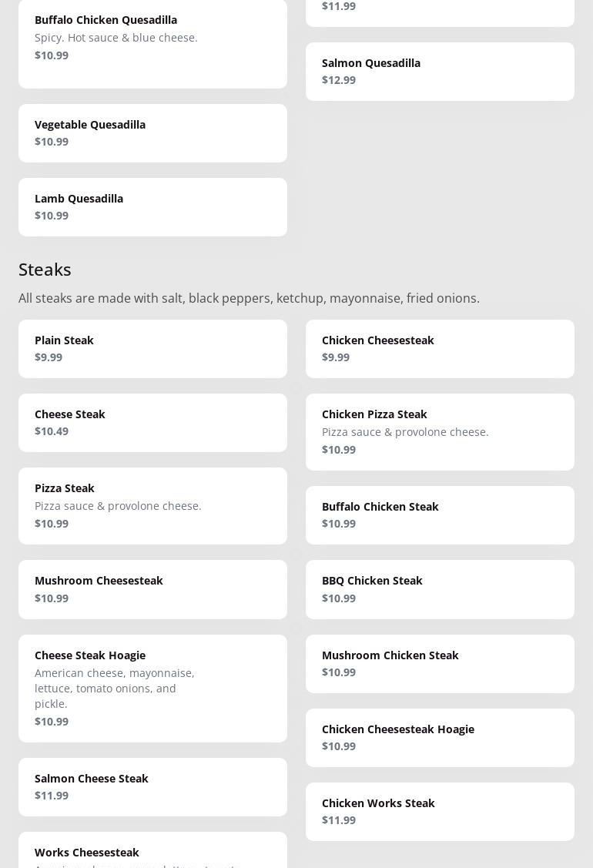
Task: Pick the Chicken Works Steak for $11.99
Action: click(440, 811)
